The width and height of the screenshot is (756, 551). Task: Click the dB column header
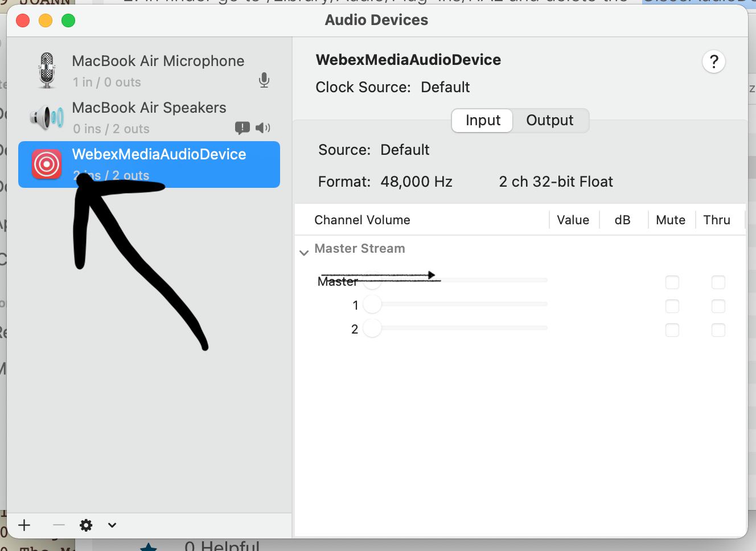(x=622, y=220)
